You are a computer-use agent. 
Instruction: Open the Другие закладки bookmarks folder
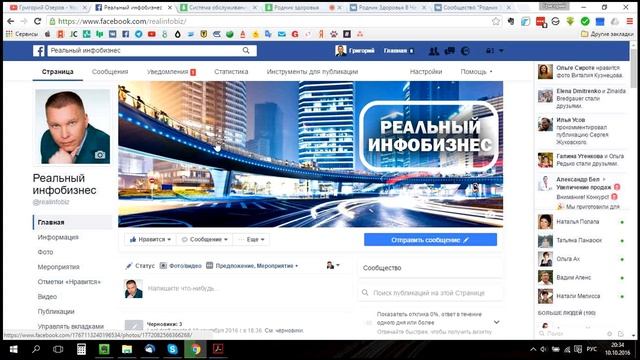pyautogui.click(x=607, y=34)
